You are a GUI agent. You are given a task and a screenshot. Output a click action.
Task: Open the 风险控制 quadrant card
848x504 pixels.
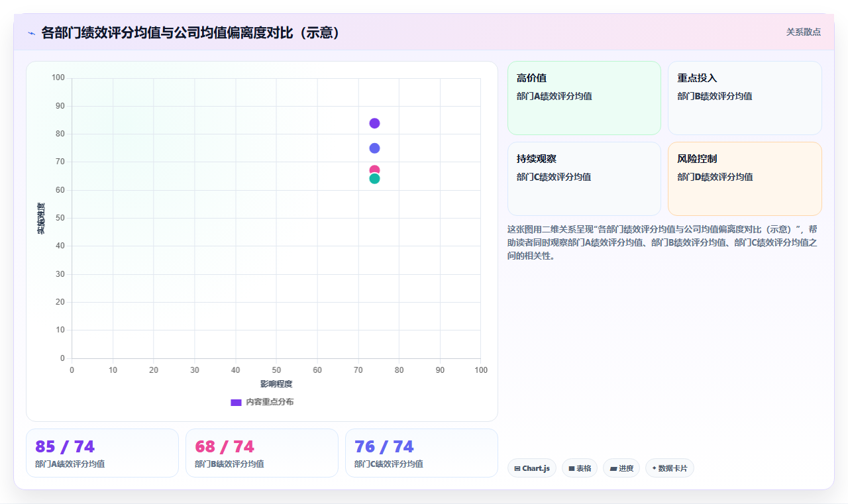[x=745, y=179]
